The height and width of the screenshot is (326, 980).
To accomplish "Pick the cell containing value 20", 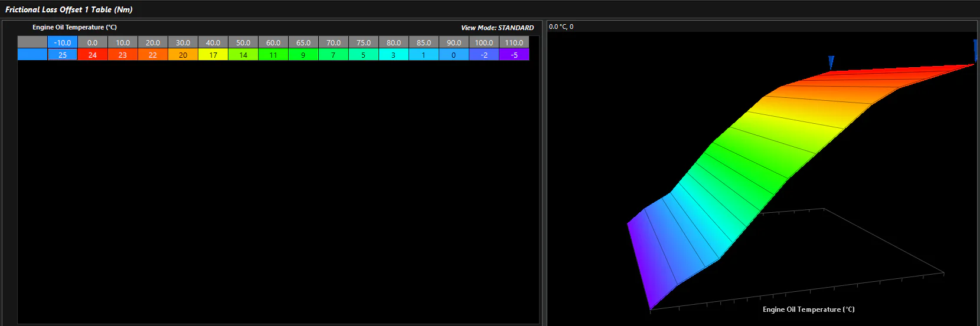I will click(183, 55).
